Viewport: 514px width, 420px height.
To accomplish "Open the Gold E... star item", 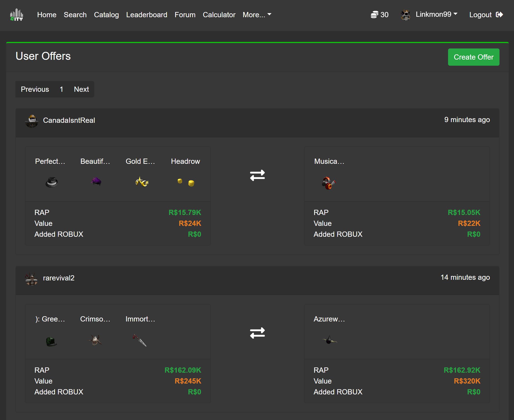I will (142, 182).
